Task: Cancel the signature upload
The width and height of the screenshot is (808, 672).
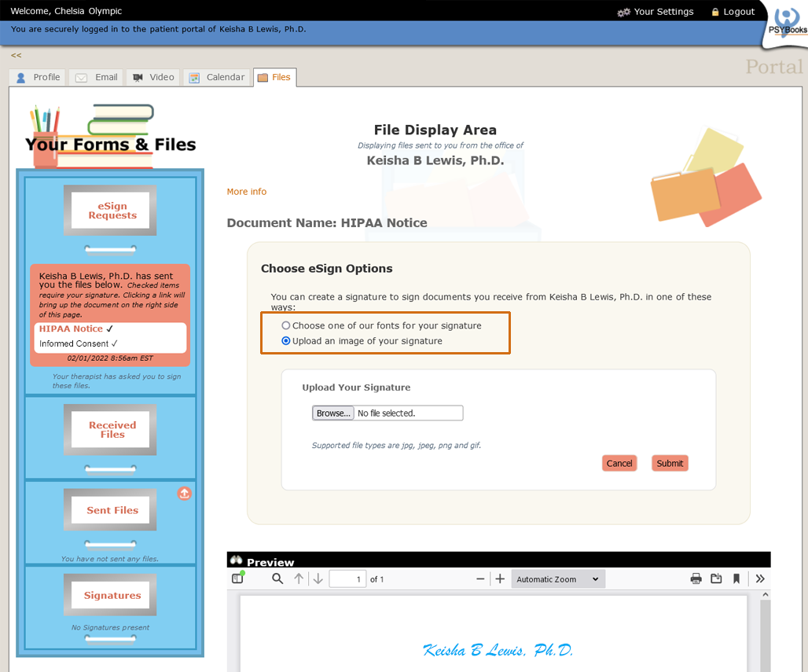Action: coord(619,463)
